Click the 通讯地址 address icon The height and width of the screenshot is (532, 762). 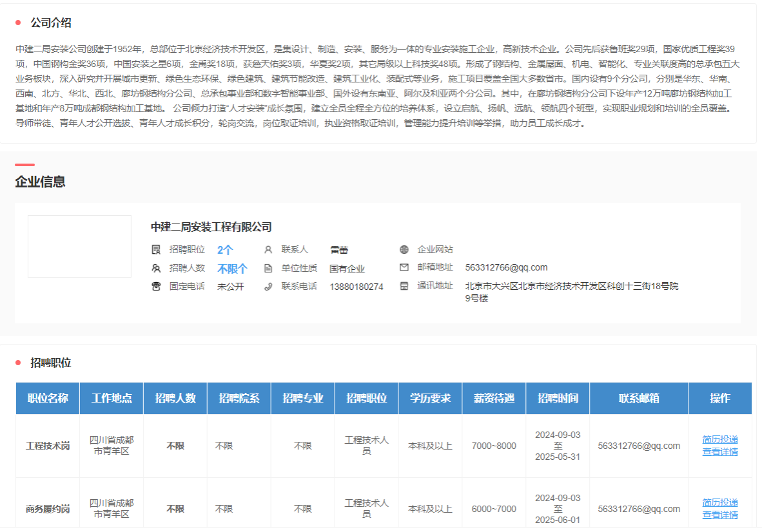pos(404,286)
